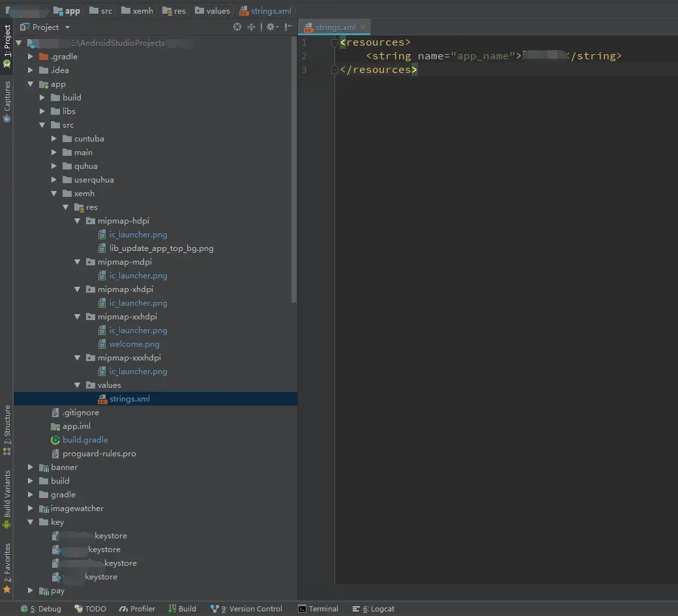Viewport: 678px width, 616px height.
Task: Open the Debug tool window
Action: pyautogui.click(x=41, y=609)
